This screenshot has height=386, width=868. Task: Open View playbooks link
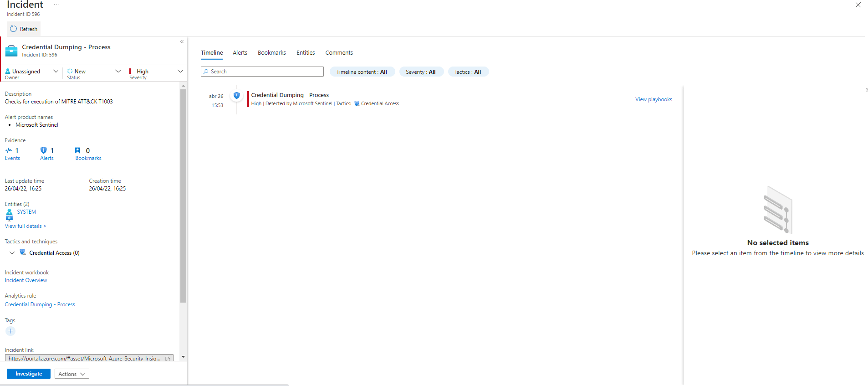click(654, 99)
